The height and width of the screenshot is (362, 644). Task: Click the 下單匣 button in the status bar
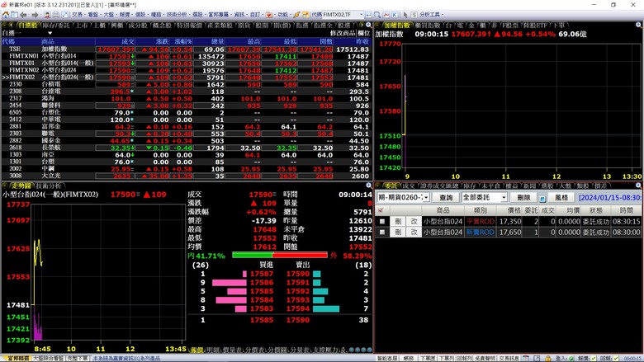pyautogui.click(x=427, y=358)
